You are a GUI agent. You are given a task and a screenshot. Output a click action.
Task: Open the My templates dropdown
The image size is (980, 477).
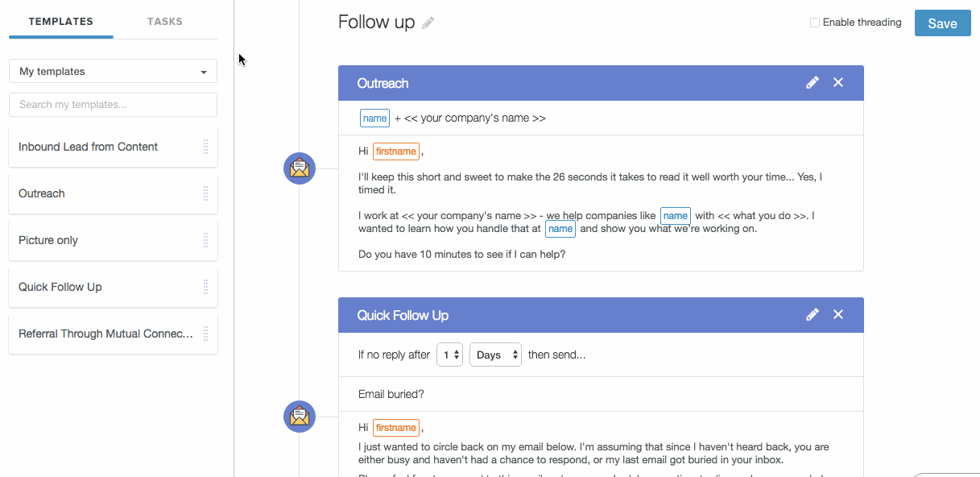coord(113,72)
